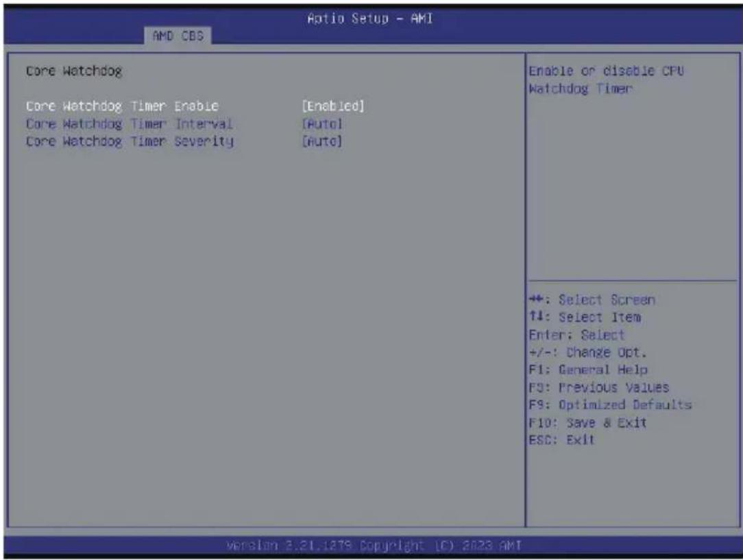Viewport: 743px width, 560px height.
Task: Click the Select Item key hint
Action: (585, 317)
